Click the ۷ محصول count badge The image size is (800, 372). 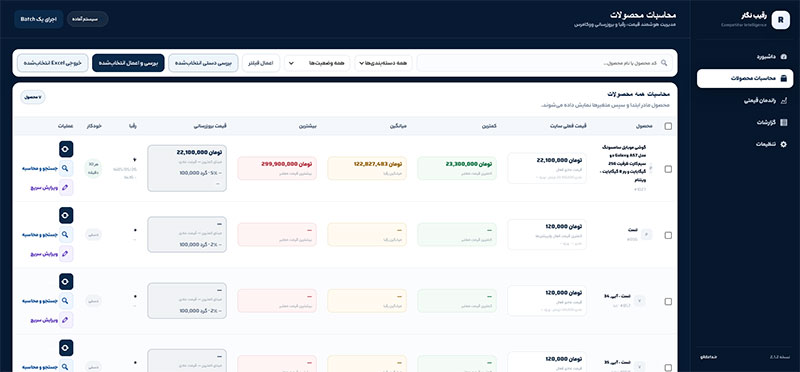pyautogui.click(x=33, y=97)
